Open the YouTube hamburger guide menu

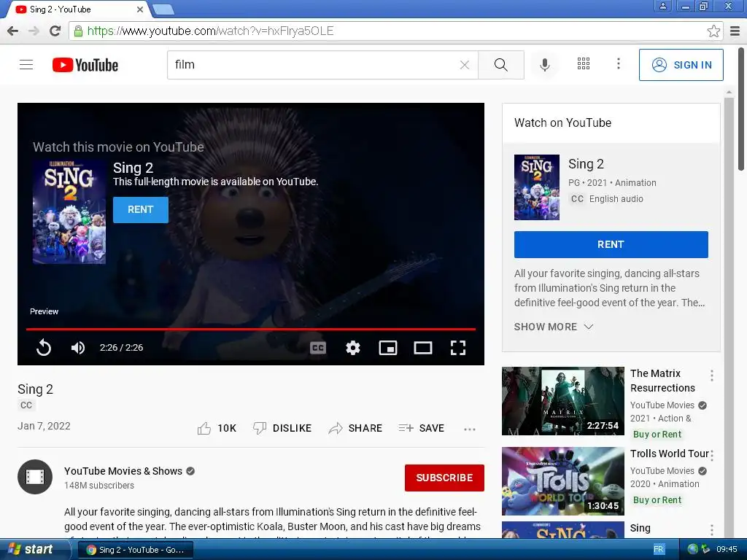point(26,64)
